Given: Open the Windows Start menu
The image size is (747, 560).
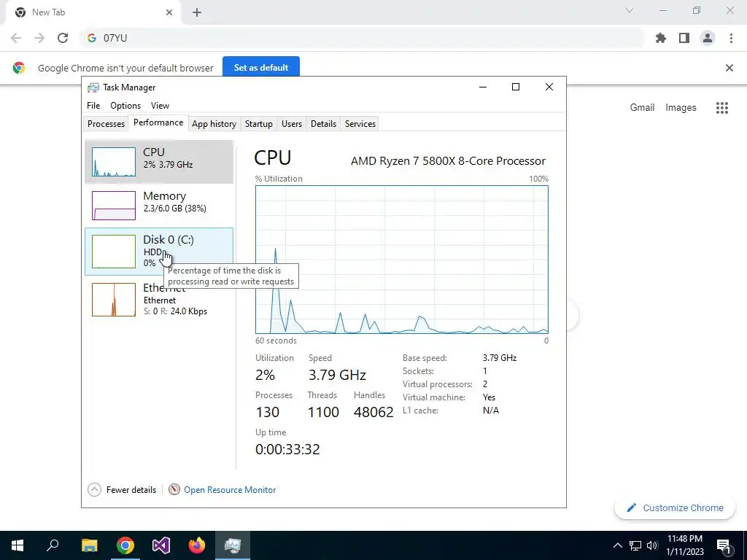Looking at the screenshot, I should click(18, 545).
